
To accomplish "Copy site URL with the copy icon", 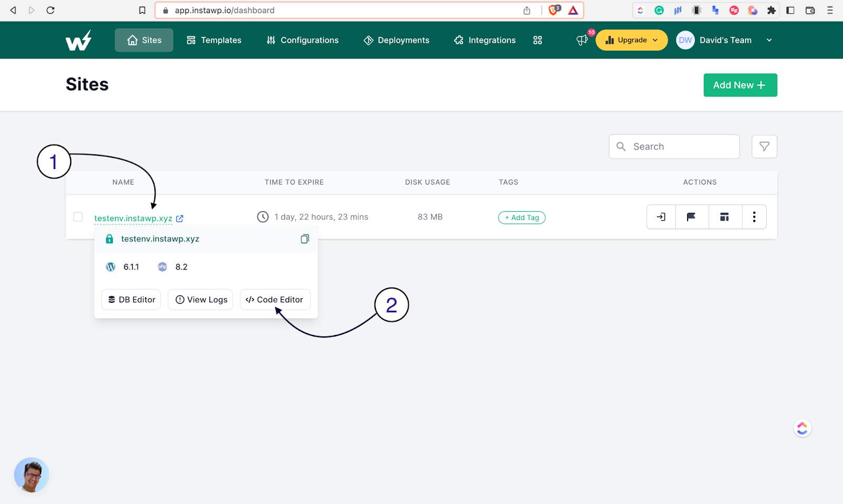I will click(305, 239).
